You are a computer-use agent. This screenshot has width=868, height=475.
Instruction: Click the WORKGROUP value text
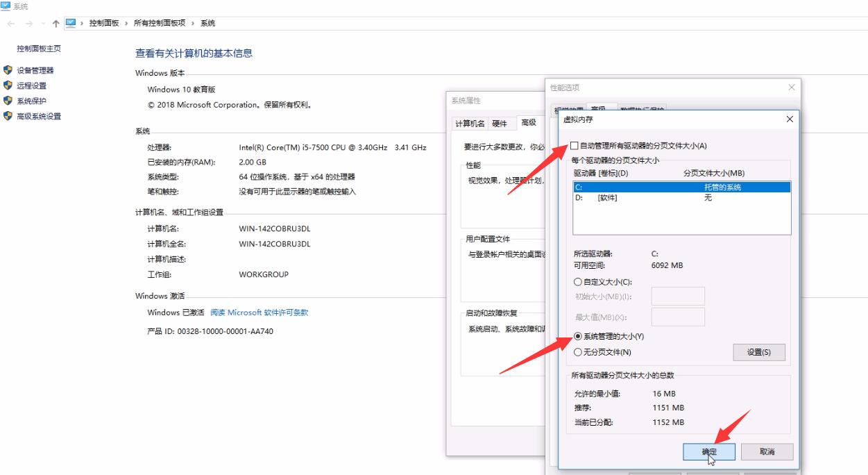264,274
